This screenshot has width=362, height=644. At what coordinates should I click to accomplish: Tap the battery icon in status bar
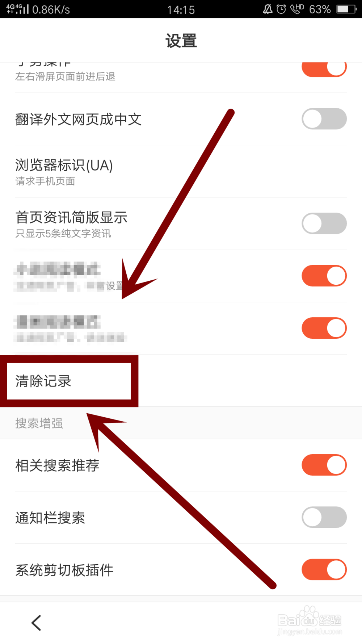click(x=347, y=9)
